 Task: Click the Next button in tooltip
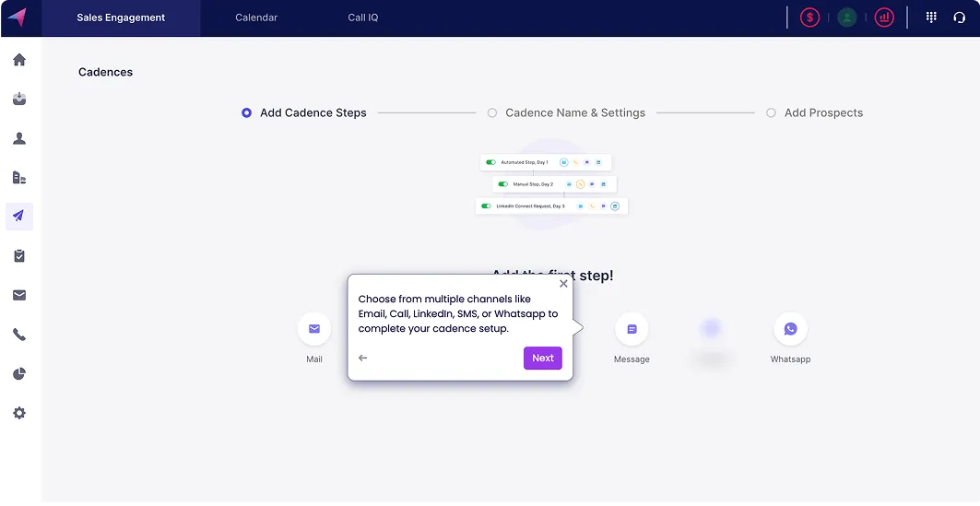pos(542,358)
